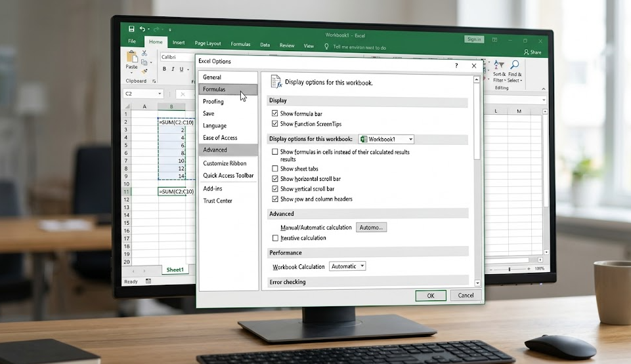
Task: Enable Show formulas in cells checkbox
Action: pyautogui.click(x=275, y=152)
